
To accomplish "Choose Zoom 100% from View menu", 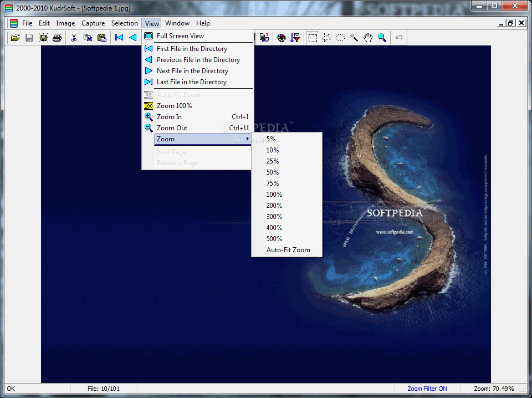I will 198,106.
